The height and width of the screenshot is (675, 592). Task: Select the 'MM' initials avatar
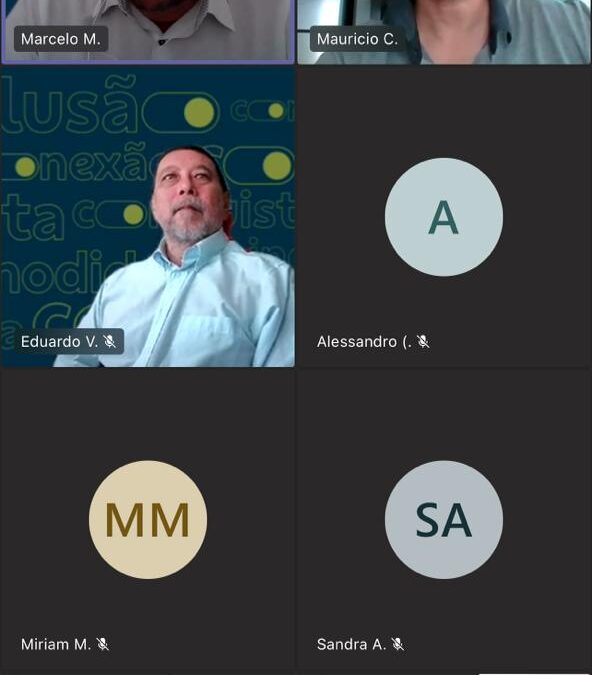(x=148, y=520)
